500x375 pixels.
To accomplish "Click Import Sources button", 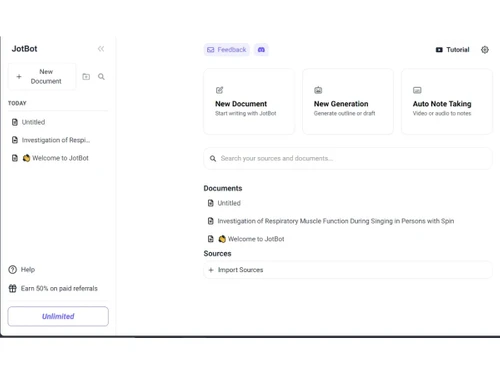I will tap(348, 270).
